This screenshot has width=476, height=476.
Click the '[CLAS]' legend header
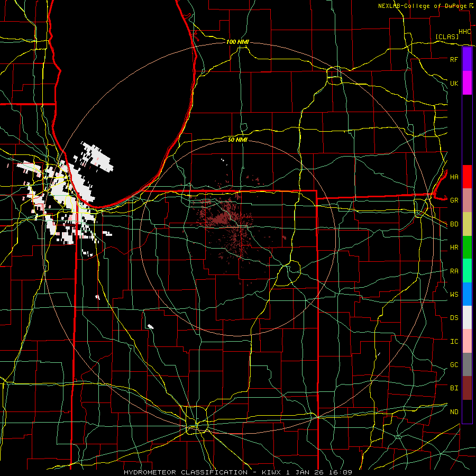447,36
